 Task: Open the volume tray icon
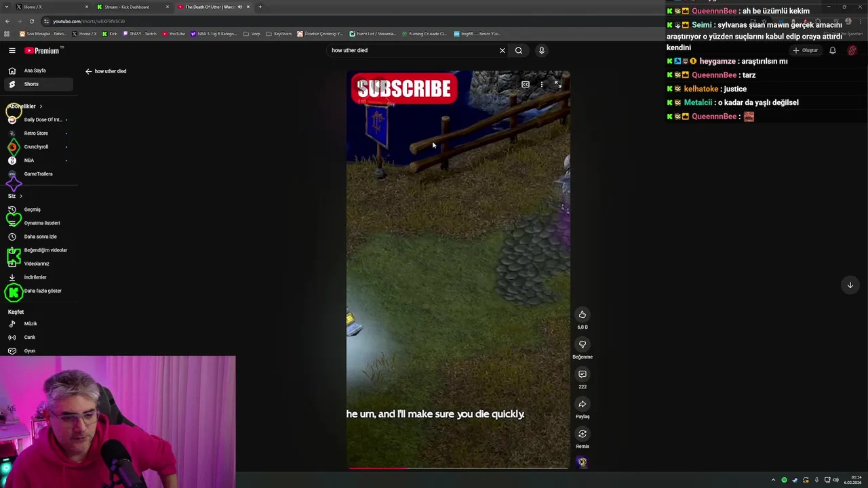(835, 480)
